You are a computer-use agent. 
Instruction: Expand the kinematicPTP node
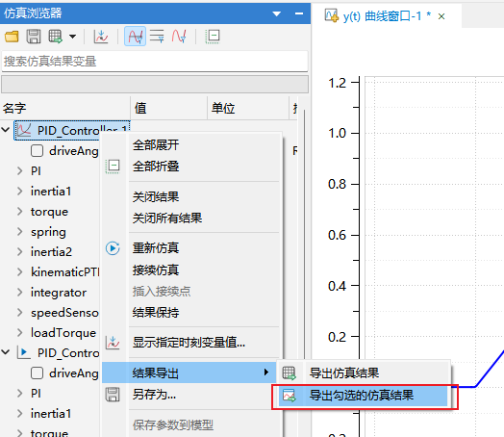click(20, 272)
